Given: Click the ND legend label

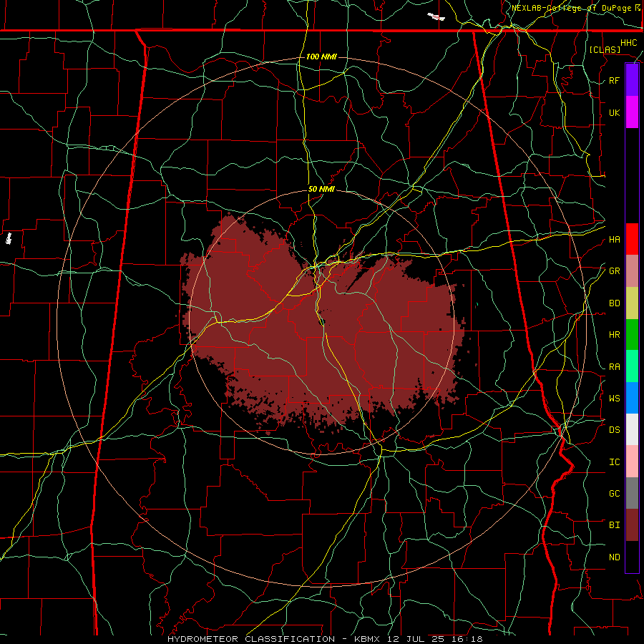Looking at the screenshot, I should 614,557.
